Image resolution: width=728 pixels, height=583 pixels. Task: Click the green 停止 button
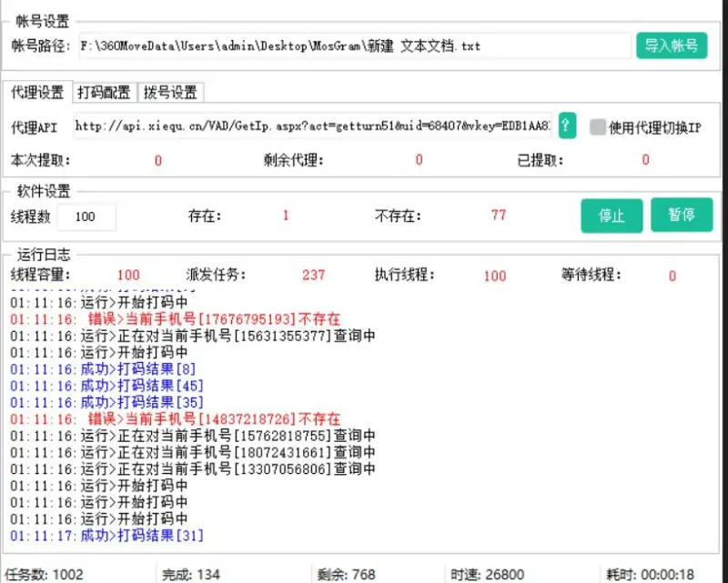click(612, 216)
